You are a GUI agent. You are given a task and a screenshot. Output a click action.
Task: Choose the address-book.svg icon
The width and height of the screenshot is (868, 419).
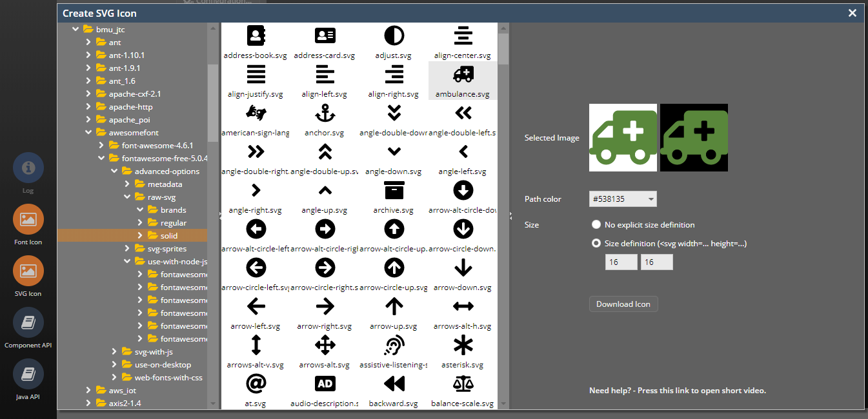point(256,36)
